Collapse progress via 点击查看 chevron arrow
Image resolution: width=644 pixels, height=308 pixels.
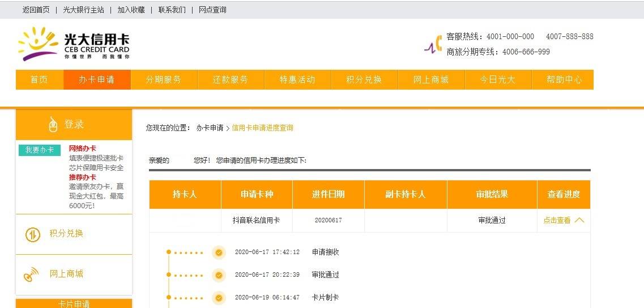pyautogui.click(x=579, y=220)
